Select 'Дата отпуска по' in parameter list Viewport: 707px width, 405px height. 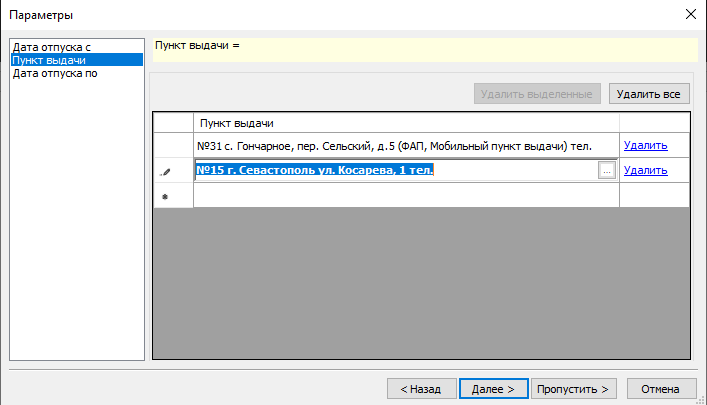77,73
